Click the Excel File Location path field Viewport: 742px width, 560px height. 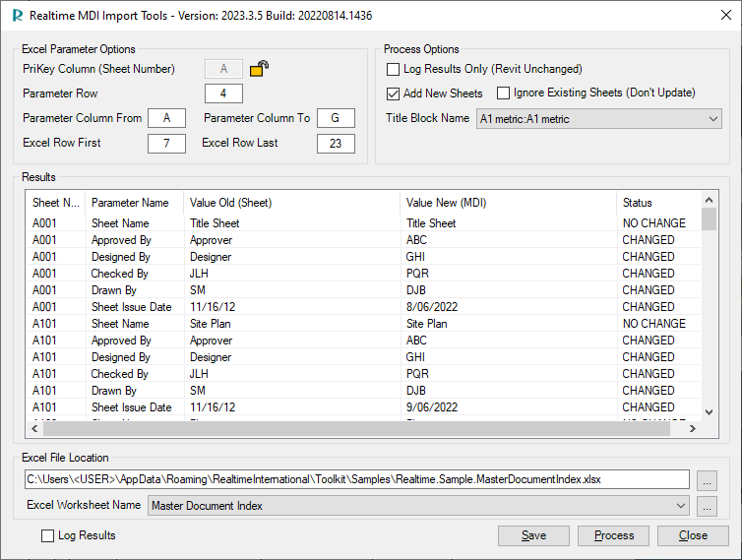[357, 479]
